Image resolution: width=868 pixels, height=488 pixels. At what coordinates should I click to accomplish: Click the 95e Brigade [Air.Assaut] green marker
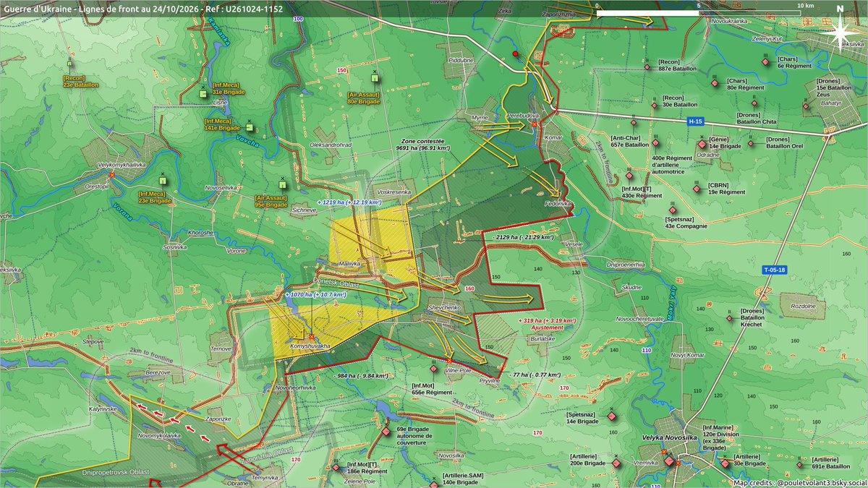[x=282, y=186]
